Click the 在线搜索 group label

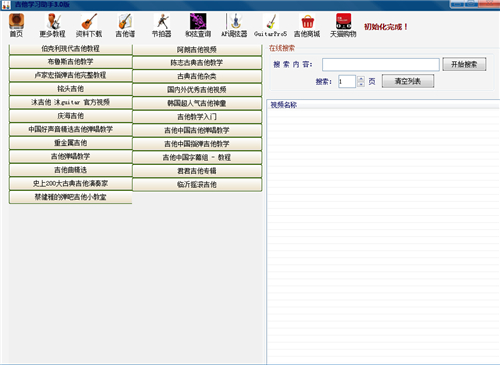[282, 48]
